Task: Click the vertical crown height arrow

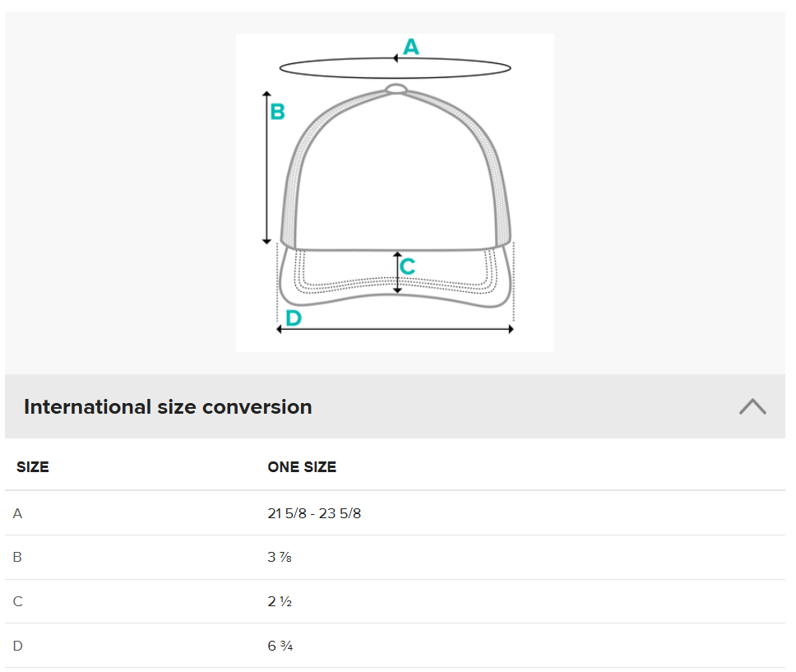Action: click(266, 169)
